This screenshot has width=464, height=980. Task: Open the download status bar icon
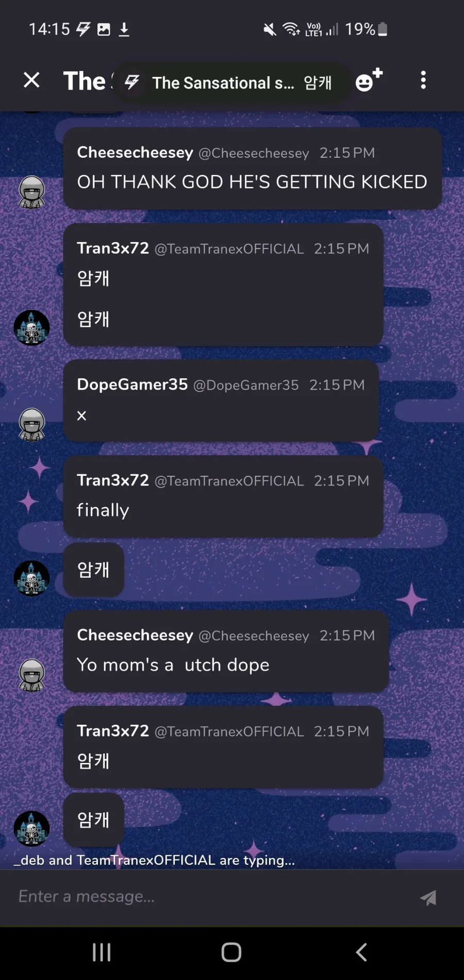tap(124, 29)
